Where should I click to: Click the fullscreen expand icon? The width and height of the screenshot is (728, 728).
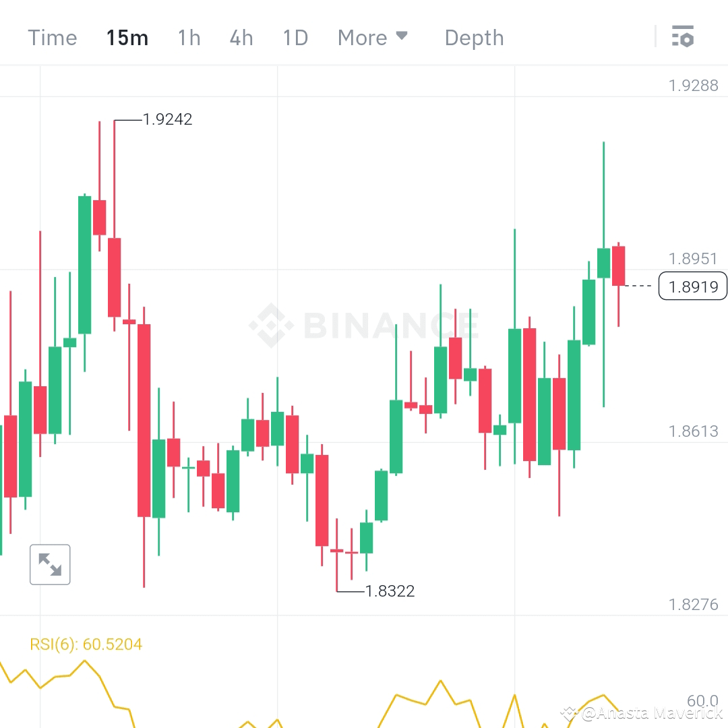tap(50, 564)
